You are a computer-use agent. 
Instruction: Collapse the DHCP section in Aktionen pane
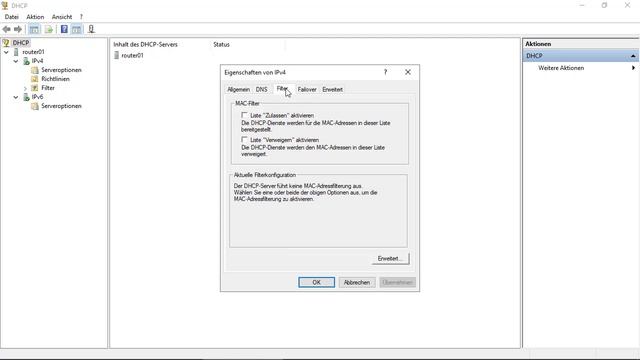pyautogui.click(x=633, y=56)
